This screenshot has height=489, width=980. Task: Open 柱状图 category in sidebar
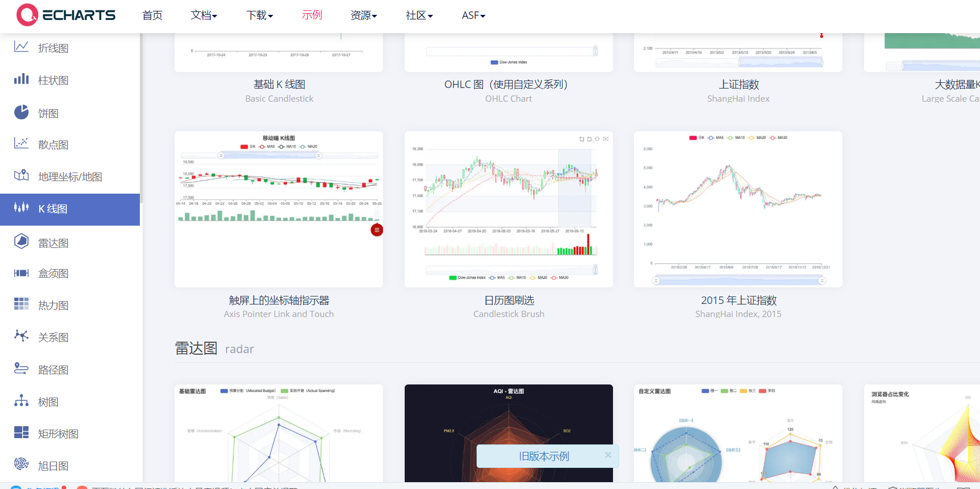coord(70,80)
